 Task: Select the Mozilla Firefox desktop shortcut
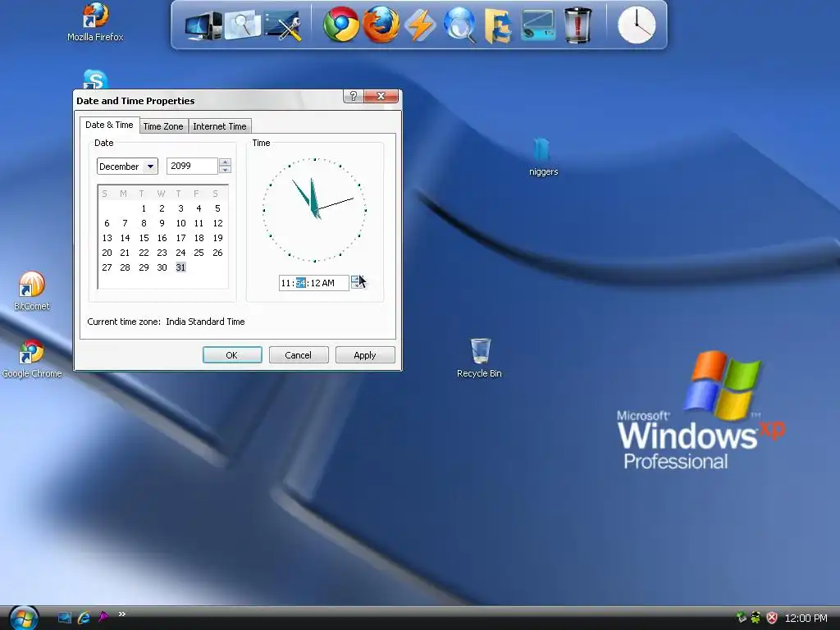[95, 22]
